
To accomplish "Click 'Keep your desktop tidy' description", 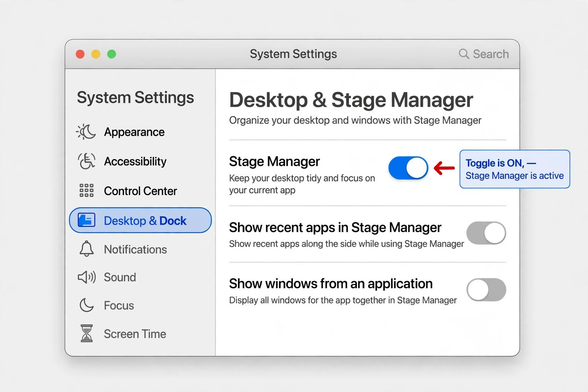I will [x=302, y=184].
